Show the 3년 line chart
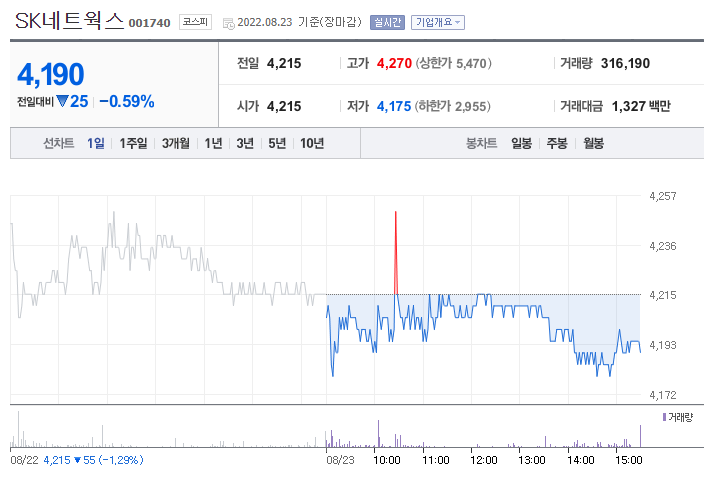Image resolution: width=704 pixels, height=483 pixels. point(245,143)
